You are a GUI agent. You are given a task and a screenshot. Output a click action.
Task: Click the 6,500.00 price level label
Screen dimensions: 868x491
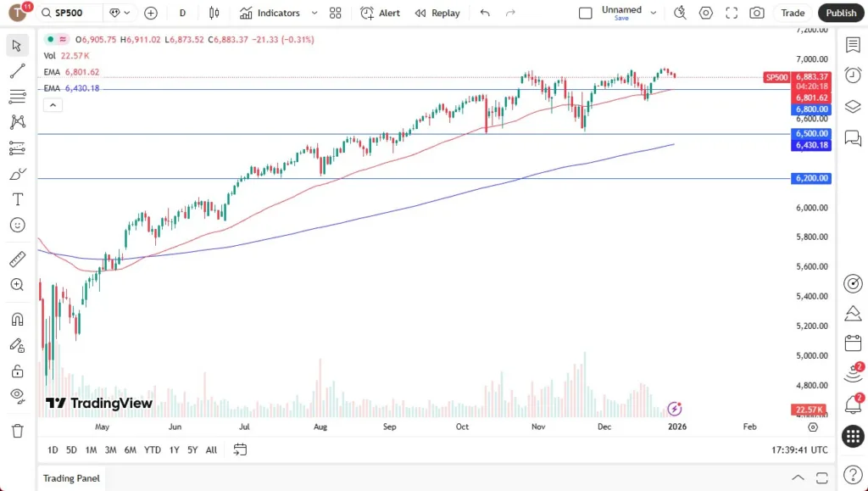point(810,133)
